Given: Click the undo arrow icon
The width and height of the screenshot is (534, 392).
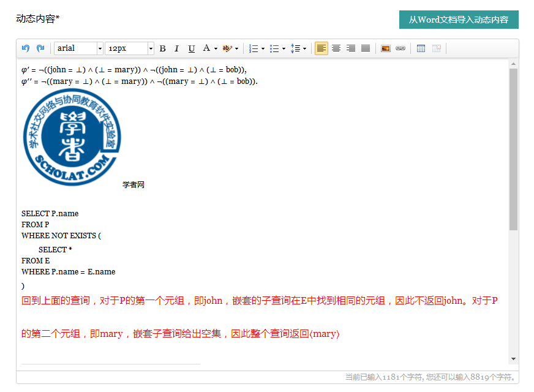Looking at the screenshot, I should [x=26, y=48].
